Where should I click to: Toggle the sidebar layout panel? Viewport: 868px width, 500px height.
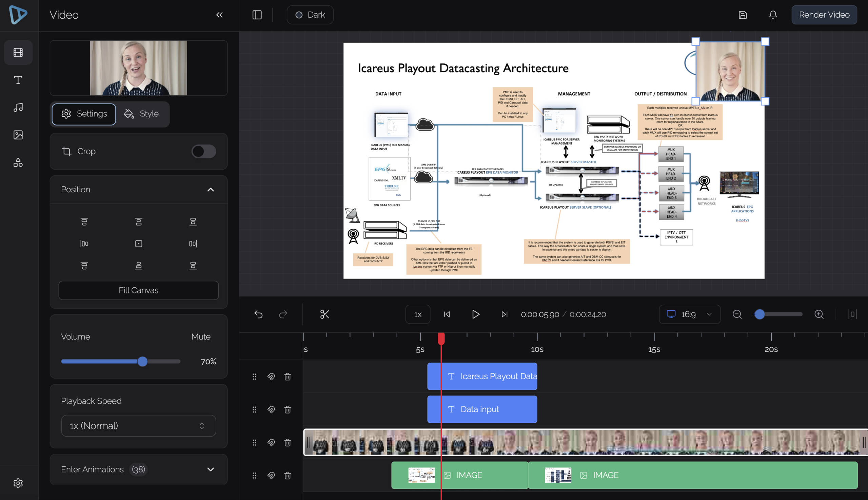pos(257,15)
